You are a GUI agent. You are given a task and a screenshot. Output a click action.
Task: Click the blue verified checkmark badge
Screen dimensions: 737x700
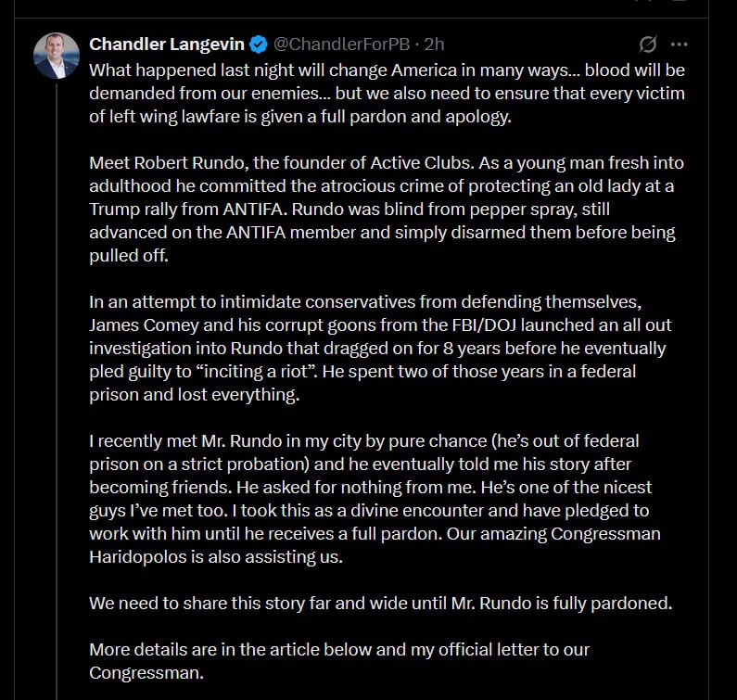coord(260,45)
